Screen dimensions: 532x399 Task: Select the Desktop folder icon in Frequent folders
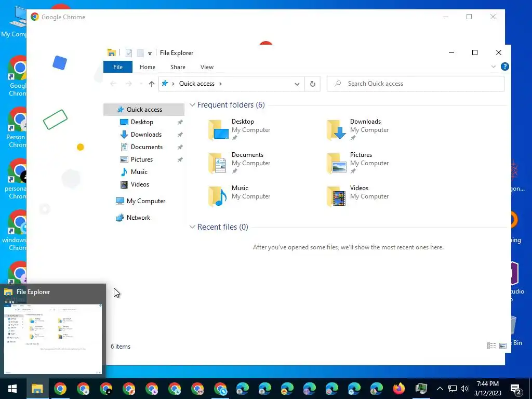(x=218, y=130)
